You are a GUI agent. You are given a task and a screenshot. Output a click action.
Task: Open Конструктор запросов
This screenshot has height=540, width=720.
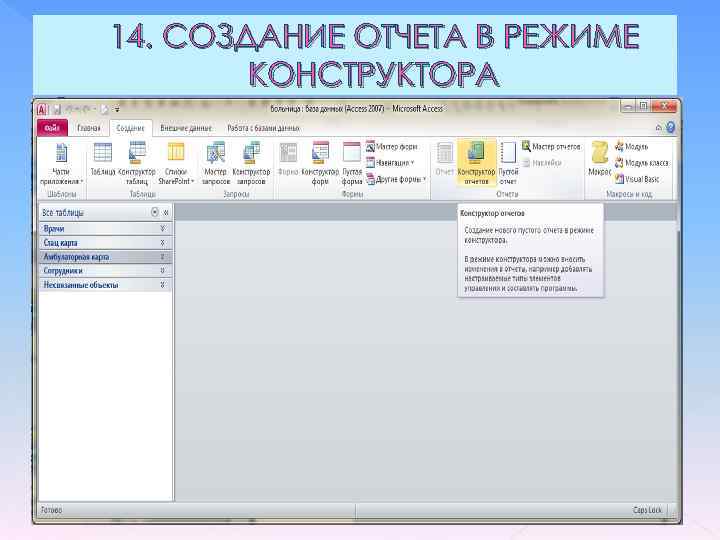coord(251,164)
